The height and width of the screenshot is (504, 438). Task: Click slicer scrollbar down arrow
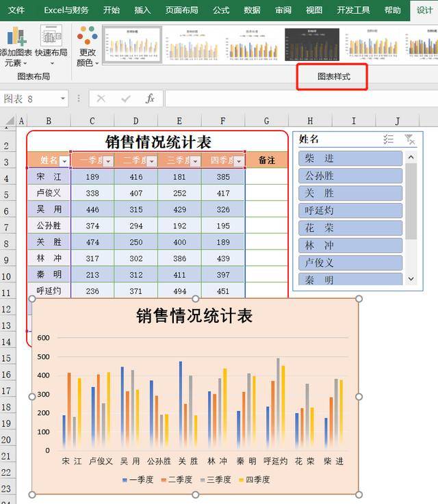(x=411, y=279)
